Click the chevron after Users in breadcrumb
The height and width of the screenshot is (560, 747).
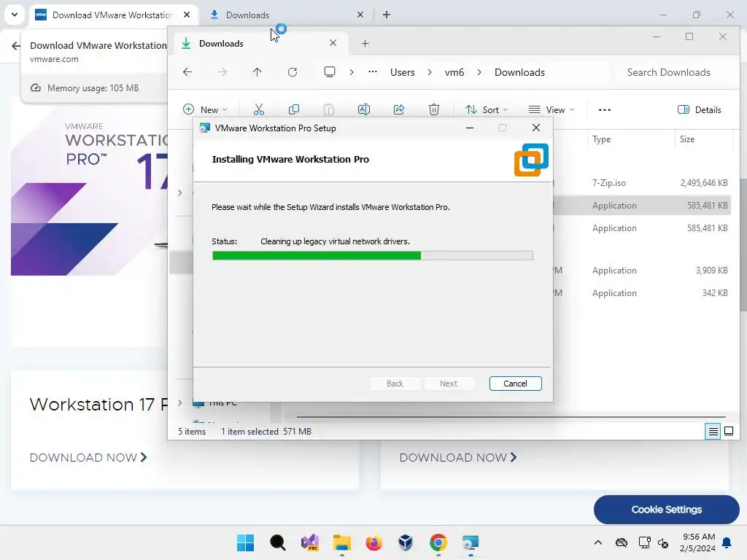click(x=430, y=72)
